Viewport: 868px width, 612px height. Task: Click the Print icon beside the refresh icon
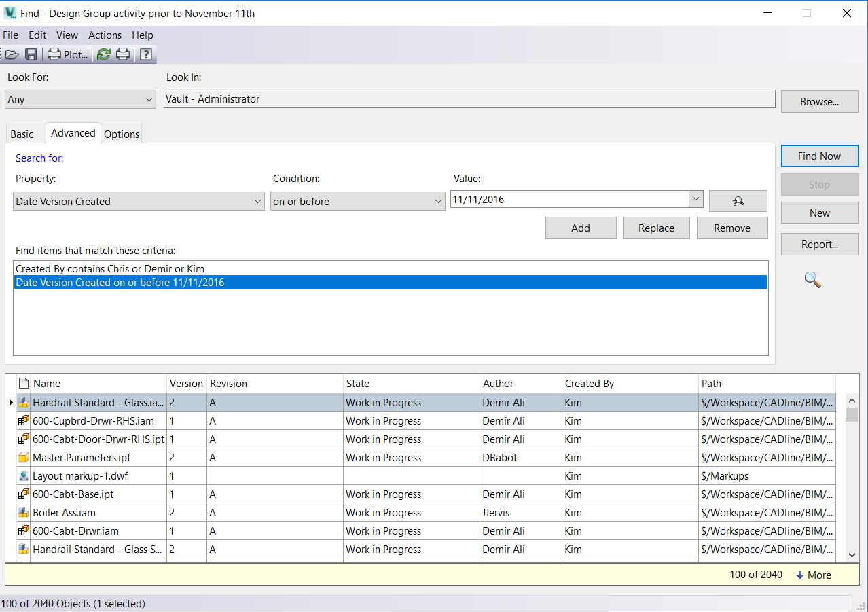point(123,54)
